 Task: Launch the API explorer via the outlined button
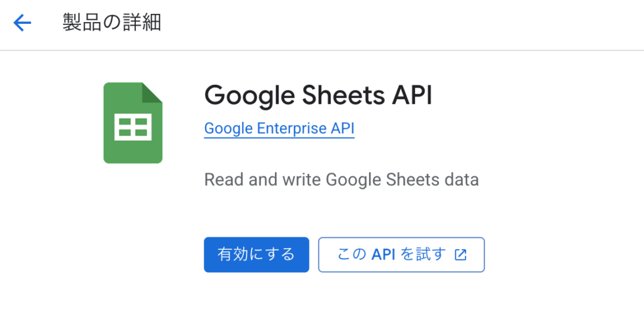pos(401,254)
